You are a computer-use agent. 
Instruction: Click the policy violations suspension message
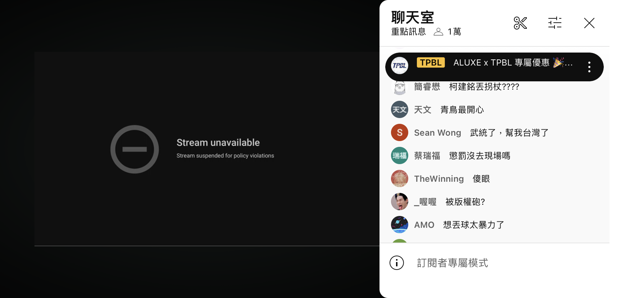pos(225,156)
